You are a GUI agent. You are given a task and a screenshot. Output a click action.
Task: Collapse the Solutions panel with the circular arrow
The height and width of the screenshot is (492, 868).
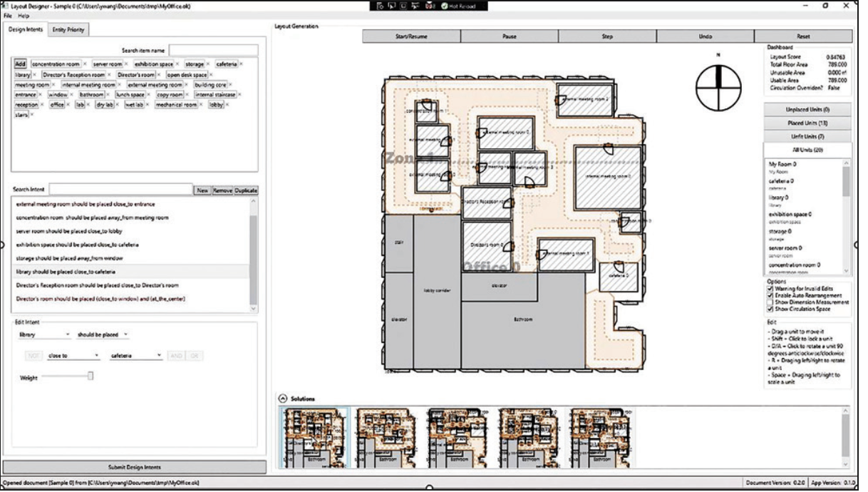click(x=283, y=399)
